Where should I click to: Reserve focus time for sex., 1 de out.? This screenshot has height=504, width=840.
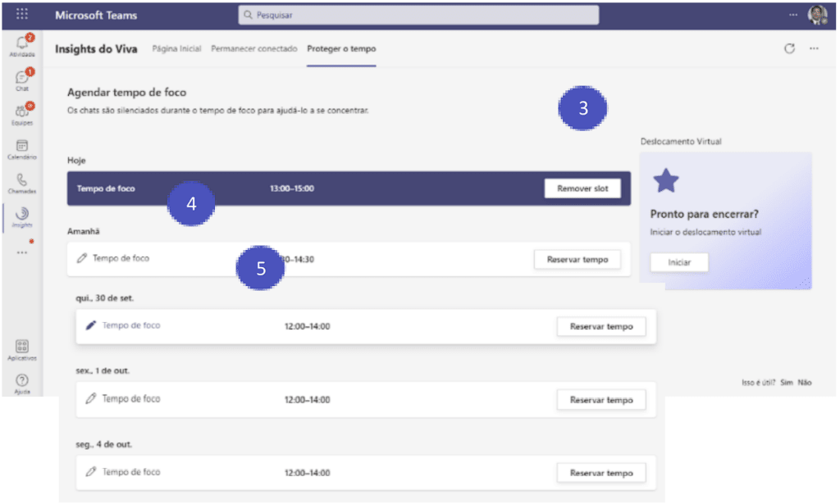click(601, 400)
